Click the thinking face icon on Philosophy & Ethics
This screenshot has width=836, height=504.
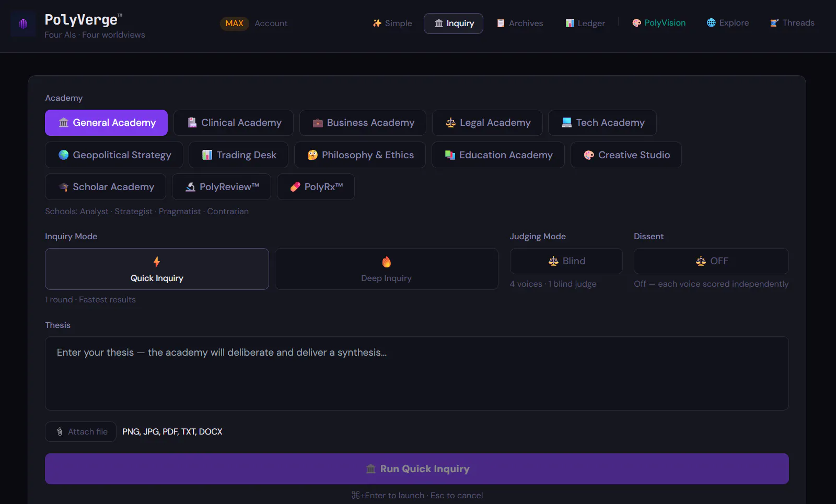[312, 155]
